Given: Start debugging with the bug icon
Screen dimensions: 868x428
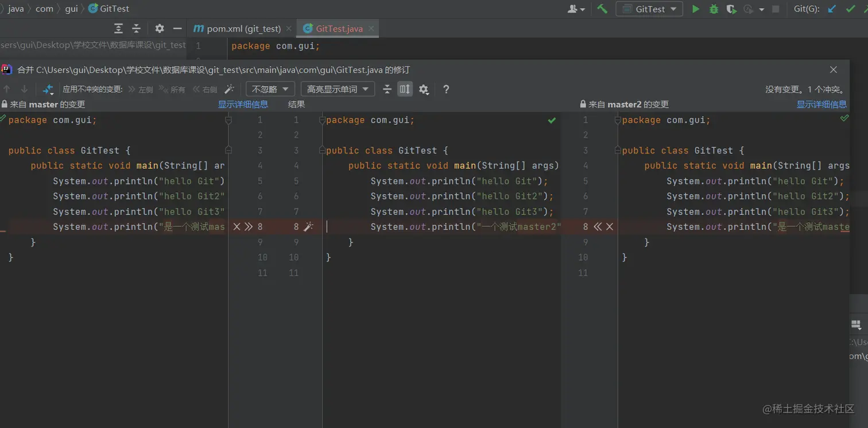Looking at the screenshot, I should coord(714,9).
